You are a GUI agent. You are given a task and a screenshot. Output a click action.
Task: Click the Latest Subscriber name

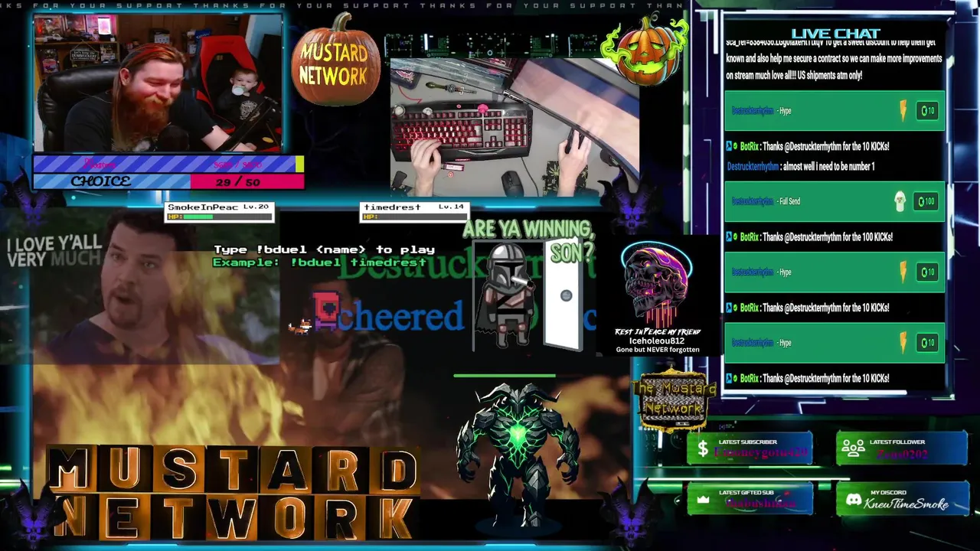(x=759, y=453)
